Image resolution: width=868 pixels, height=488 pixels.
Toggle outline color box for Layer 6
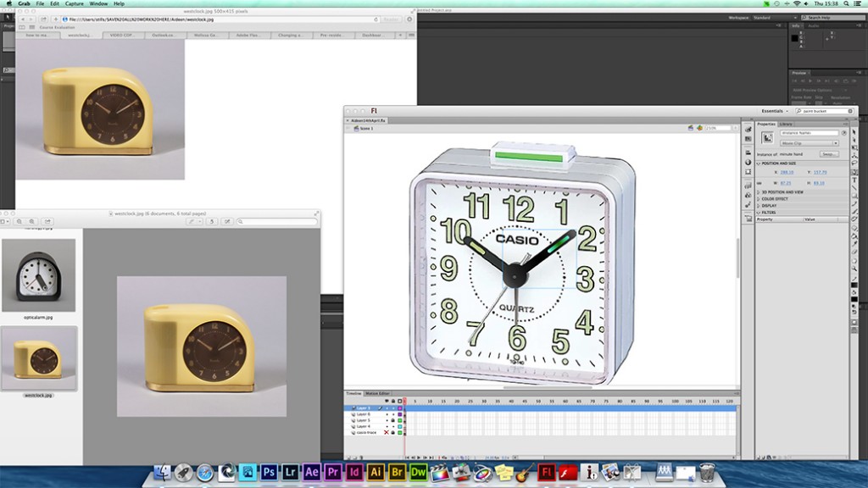[400, 414]
